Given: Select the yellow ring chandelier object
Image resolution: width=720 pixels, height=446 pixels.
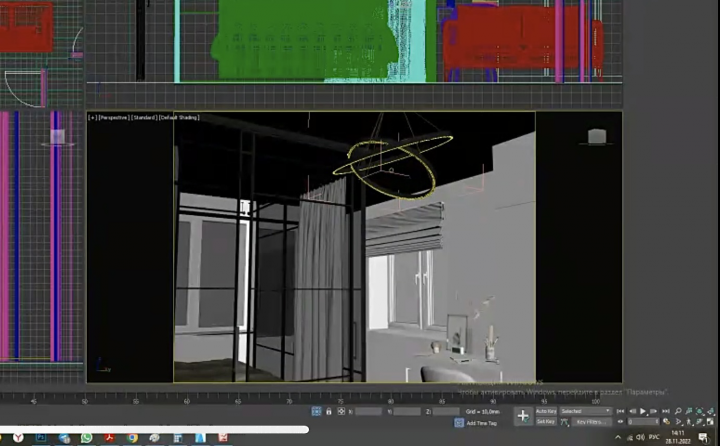Looking at the screenshot, I should pyautogui.click(x=393, y=166).
